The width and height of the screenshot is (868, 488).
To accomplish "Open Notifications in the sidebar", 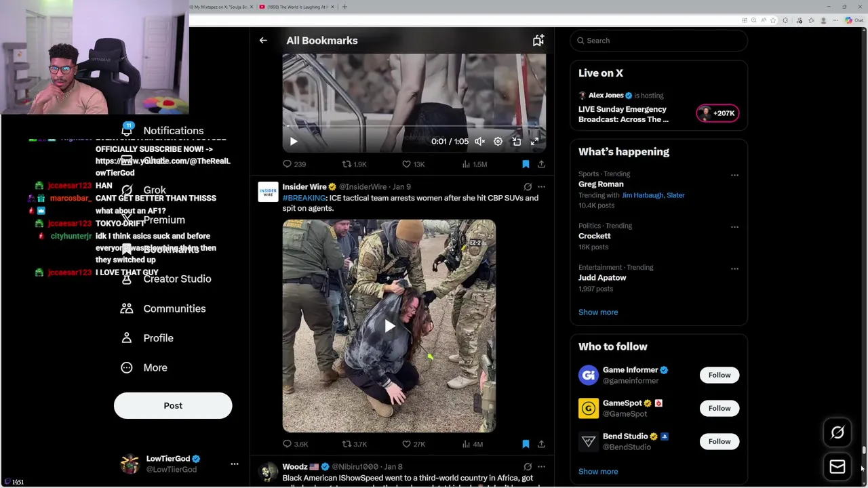I will 163,131.
